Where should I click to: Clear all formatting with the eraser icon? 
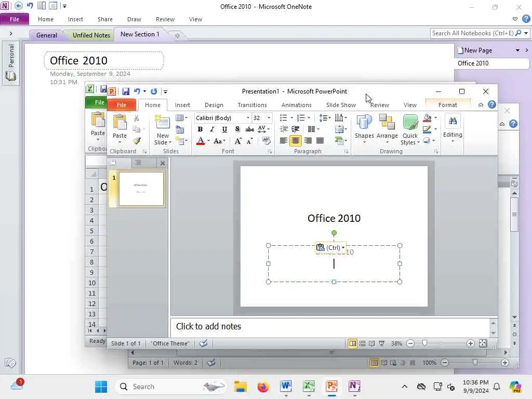(266, 141)
